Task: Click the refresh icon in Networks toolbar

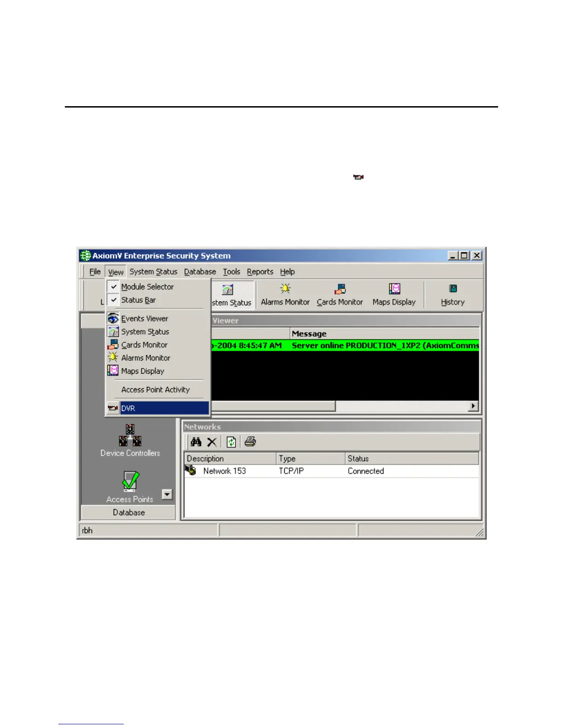Action: coord(231,442)
